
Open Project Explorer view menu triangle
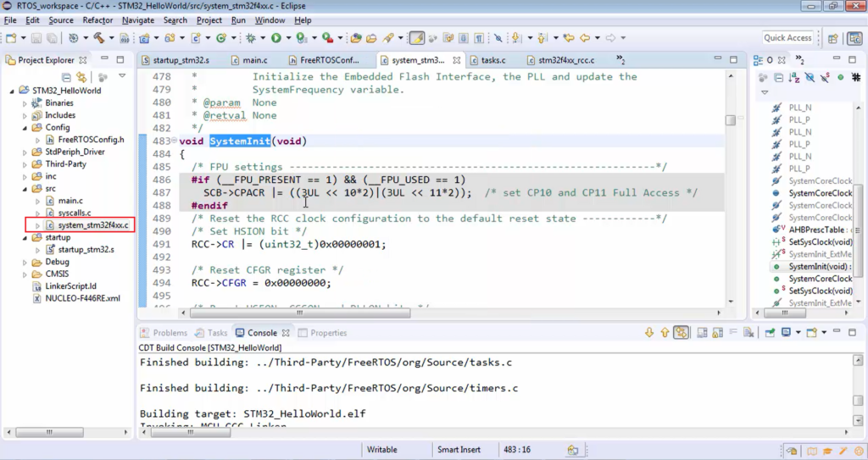tap(122, 76)
